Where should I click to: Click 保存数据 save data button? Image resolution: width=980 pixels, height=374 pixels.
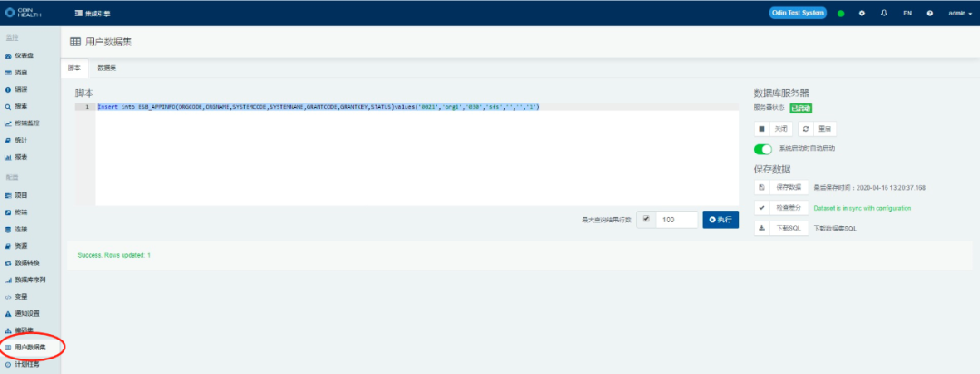[789, 187]
